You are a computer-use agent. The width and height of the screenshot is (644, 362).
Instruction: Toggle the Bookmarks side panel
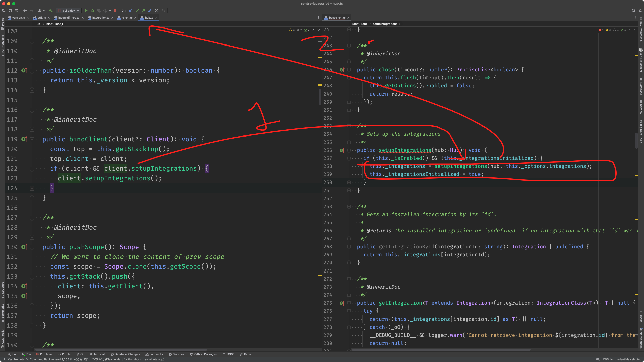click(3, 312)
